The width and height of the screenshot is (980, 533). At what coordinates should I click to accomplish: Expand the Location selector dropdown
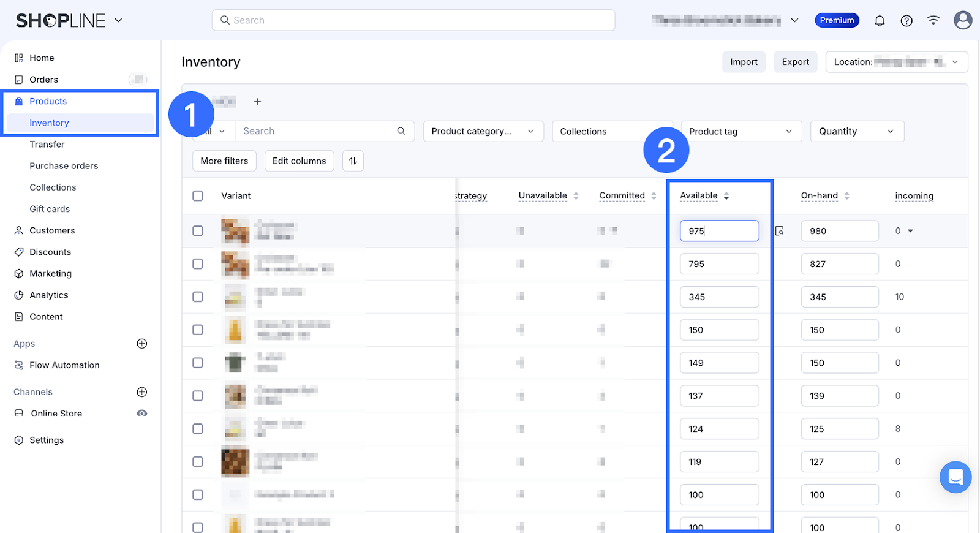tap(896, 62)
